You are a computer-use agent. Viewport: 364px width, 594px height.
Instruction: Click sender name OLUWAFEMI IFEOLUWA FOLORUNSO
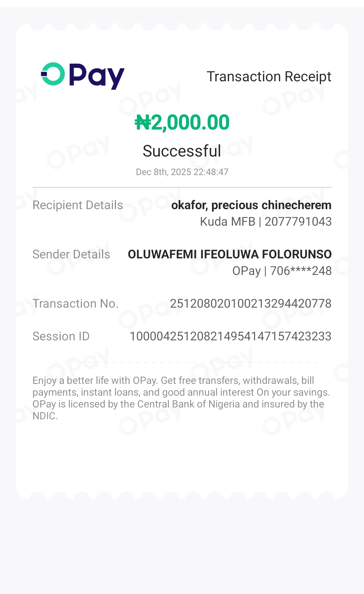pyautogui.click(x=230, y=254)
